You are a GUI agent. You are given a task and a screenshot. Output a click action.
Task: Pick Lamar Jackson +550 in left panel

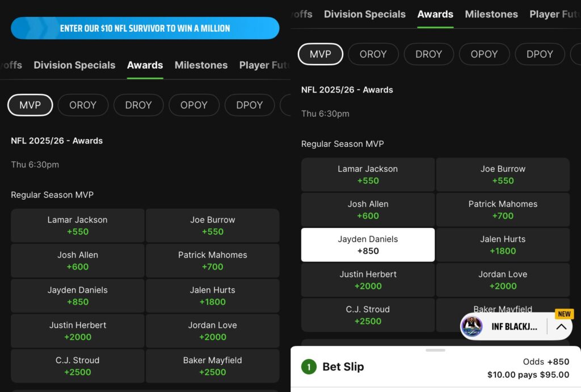click(77, 226)
